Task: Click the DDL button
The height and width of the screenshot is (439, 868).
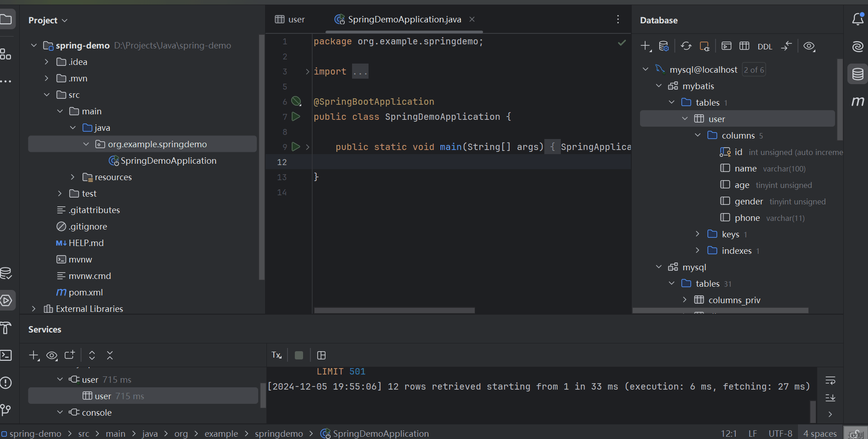Action: click(765, 46)
